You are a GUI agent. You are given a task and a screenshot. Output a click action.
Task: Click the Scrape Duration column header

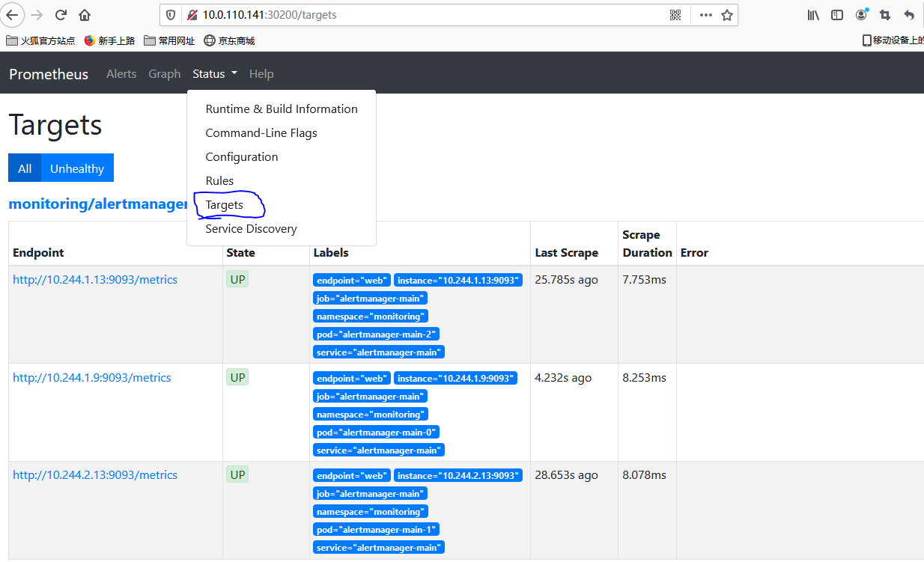(648, 244)
